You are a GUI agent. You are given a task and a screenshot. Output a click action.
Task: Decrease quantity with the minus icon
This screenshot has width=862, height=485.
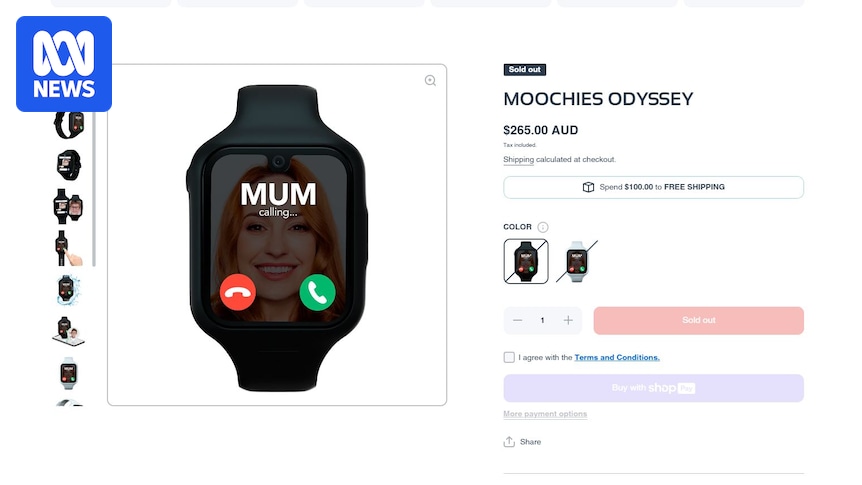517,320
